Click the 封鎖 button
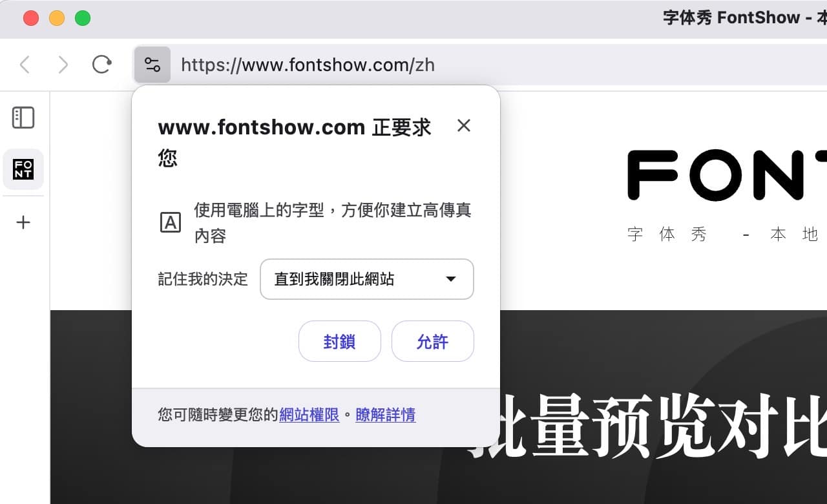This screenshot has height=504, width=827. coord(340,341)
